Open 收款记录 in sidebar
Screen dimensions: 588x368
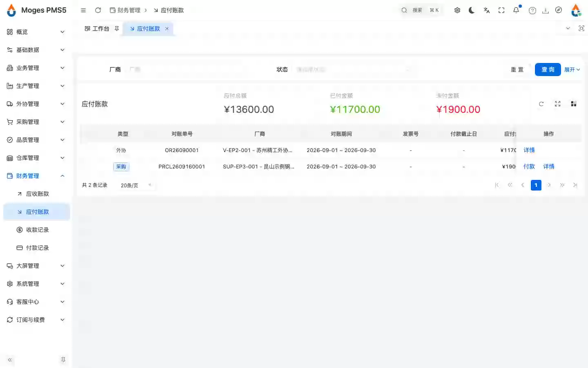(36, 230)
